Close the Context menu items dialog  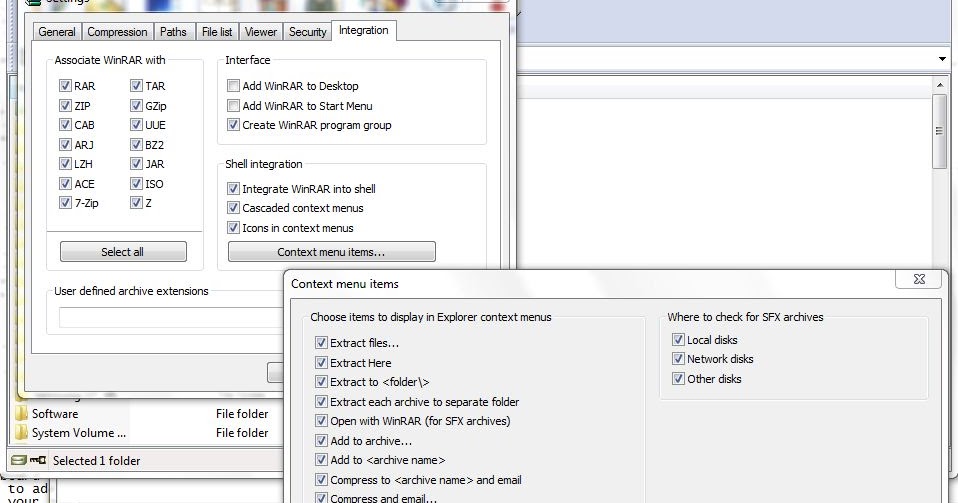click(919, 279)
